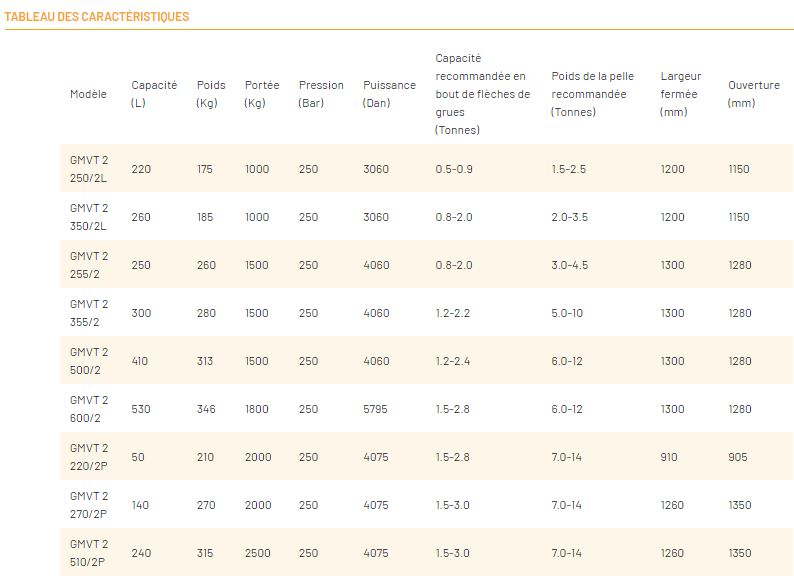
Task: Select the 910 largeur fermée value
Action: (x=669, y=457)
